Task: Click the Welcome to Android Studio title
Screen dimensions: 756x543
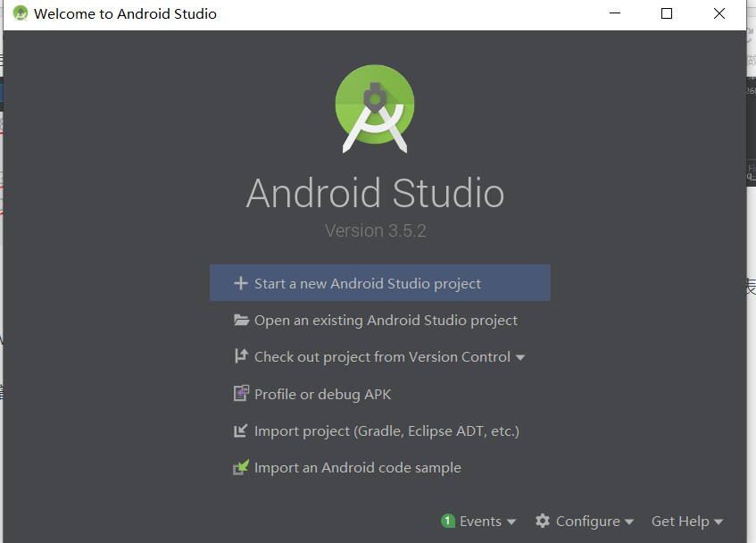Action: pyautogui.click(x=125, y=14)
